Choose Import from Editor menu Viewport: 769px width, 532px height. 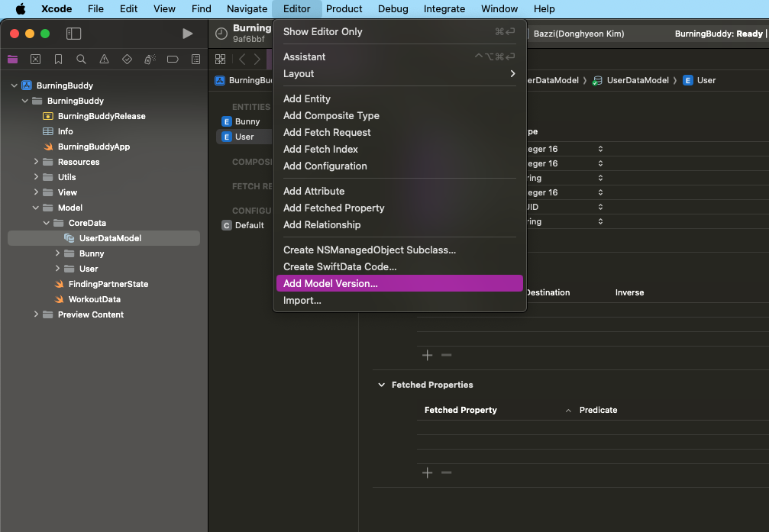[x=399, y=301]
